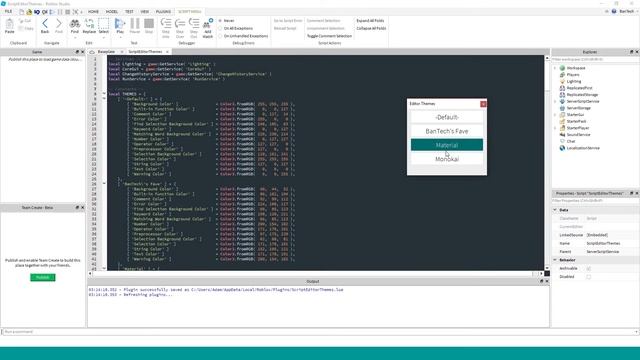Switch to TEST ribbon tab
This screenshot has height=360, width=640.
pyautogui.click(x=129, y=11)
